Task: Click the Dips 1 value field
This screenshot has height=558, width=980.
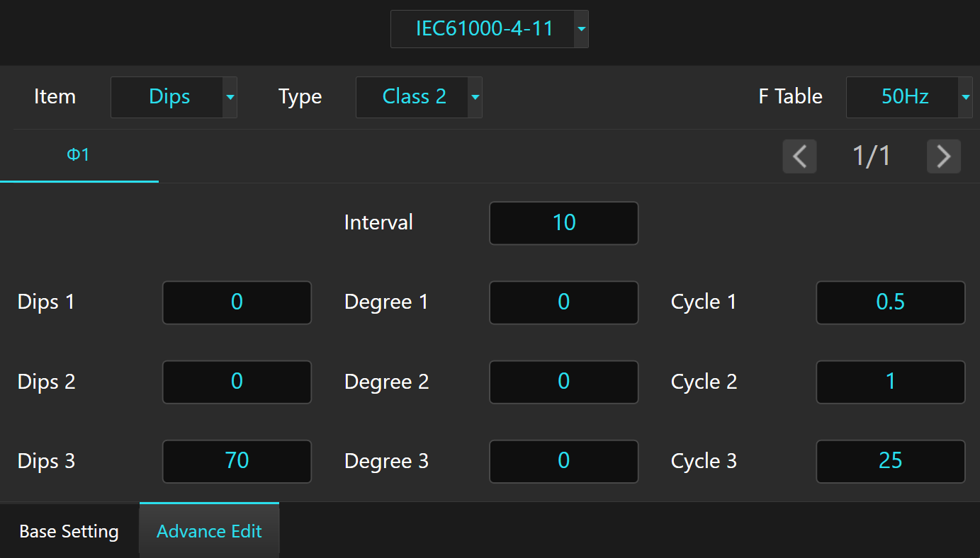Action: coord(237,302)
